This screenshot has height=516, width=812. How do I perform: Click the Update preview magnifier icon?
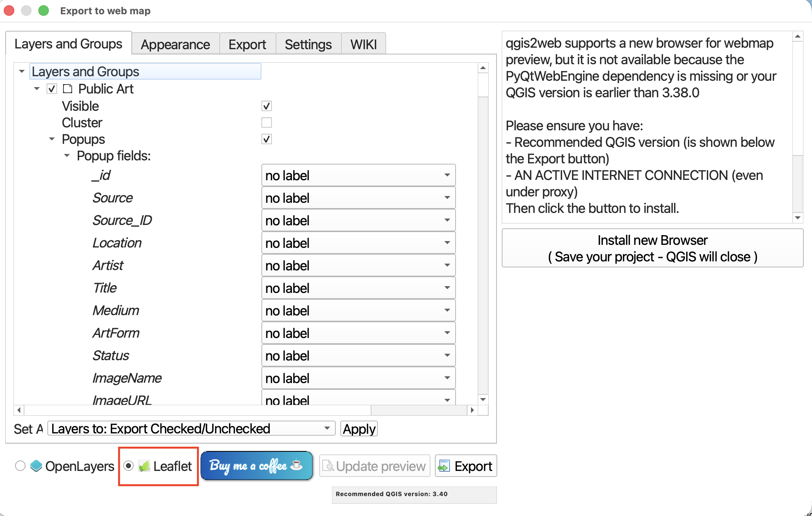click(328, 466)
